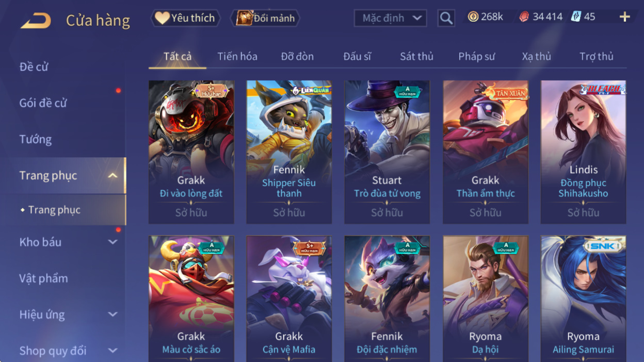The height and width of the screenshot is (362, 644).
Task: Tap the blue voucher 45 icon
Action: point(576,17)
